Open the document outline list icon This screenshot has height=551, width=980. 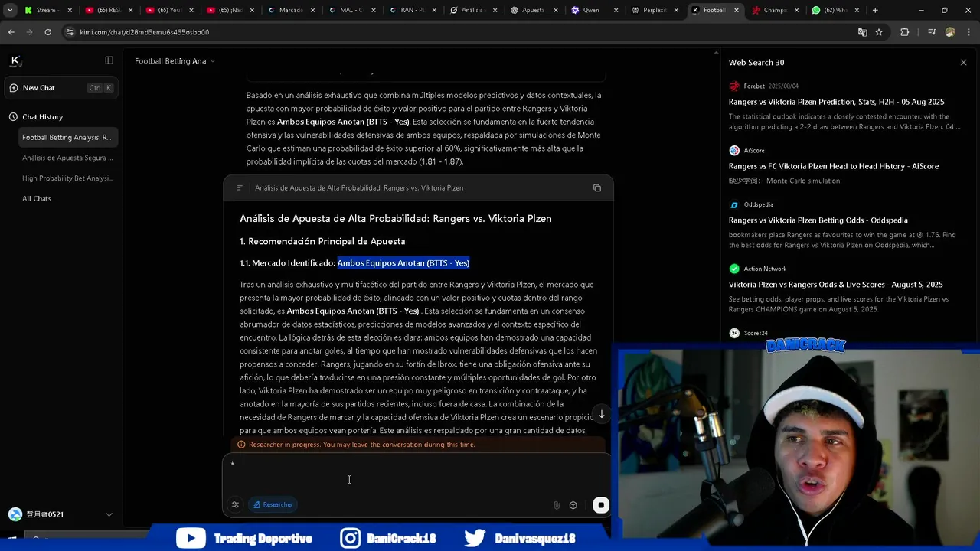tap(240, 188)
